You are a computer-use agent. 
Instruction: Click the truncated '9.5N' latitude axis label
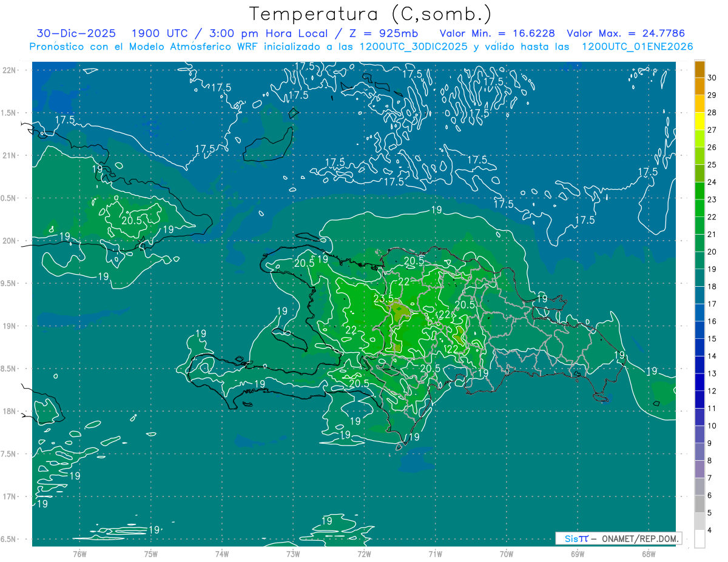8,284
